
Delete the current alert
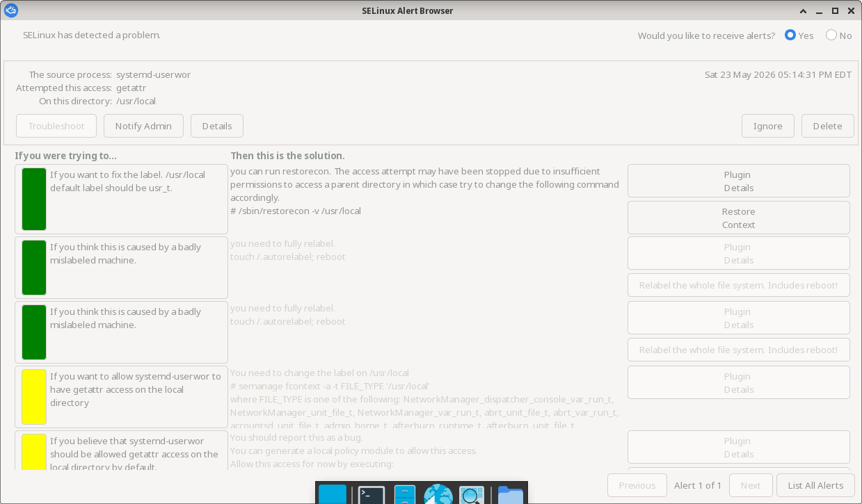[827, 126]
